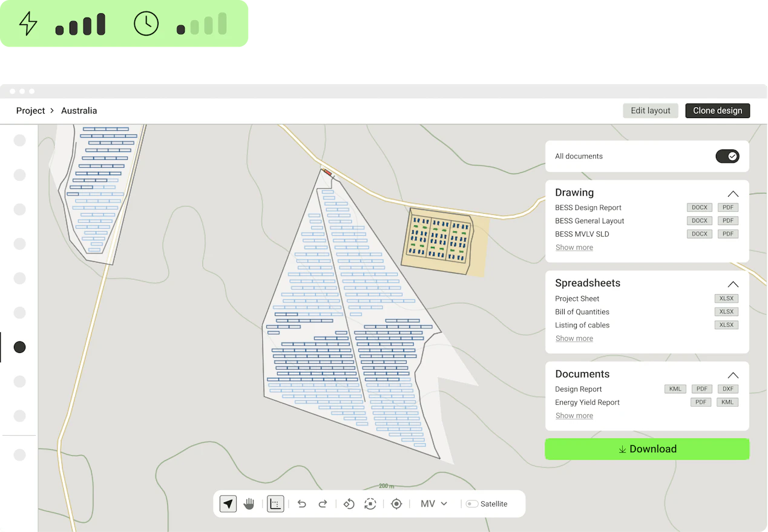768x532 pixels.
Task: Select XLSX for Bill of Quantities
Action: coord(726,312)
